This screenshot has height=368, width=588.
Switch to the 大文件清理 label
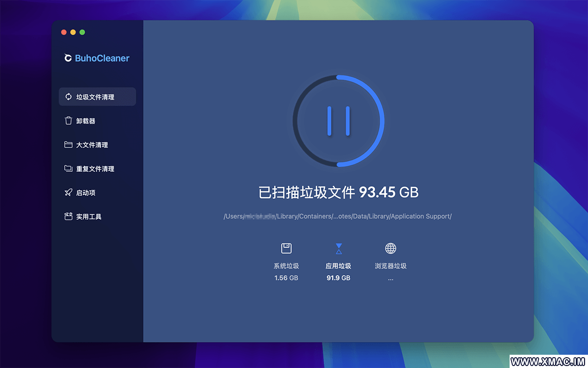(92, 145)
